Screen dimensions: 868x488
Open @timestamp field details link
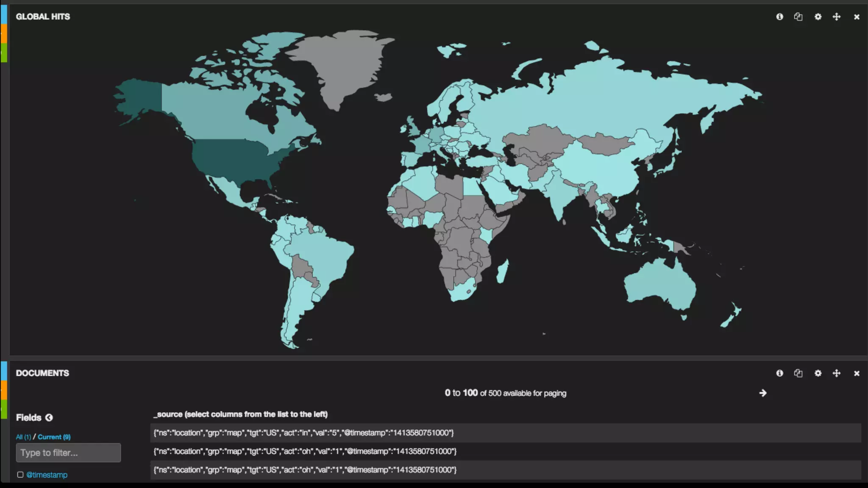(x=47, y=475)
